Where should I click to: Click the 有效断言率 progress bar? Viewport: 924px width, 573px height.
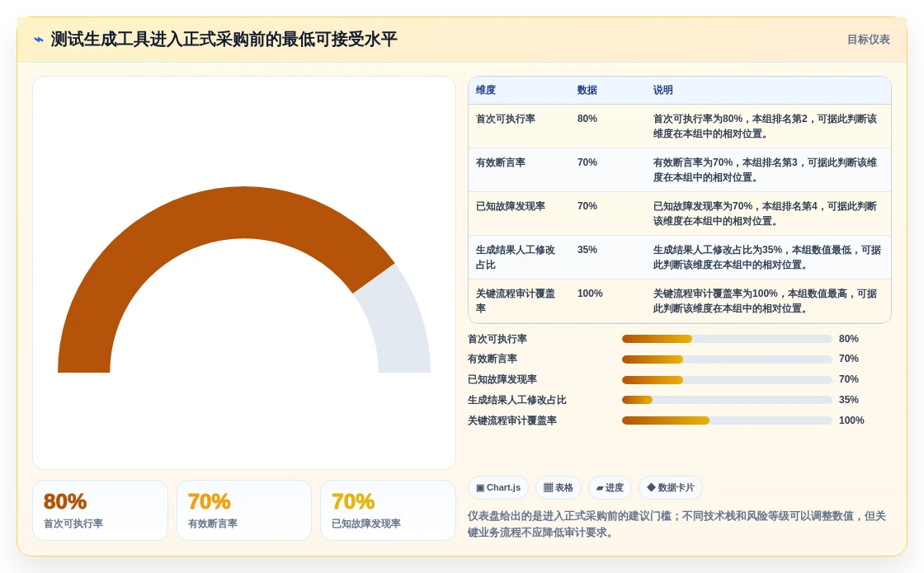click(x=727, y=359)
